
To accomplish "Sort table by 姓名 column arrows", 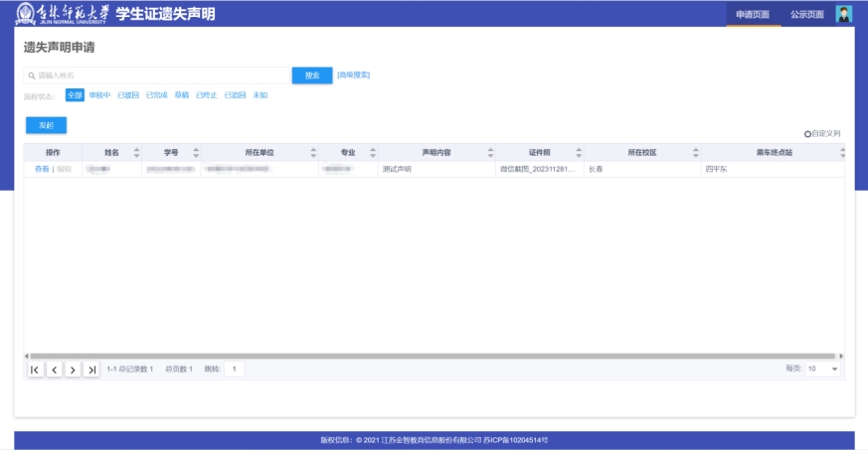I will pos(137,152).
